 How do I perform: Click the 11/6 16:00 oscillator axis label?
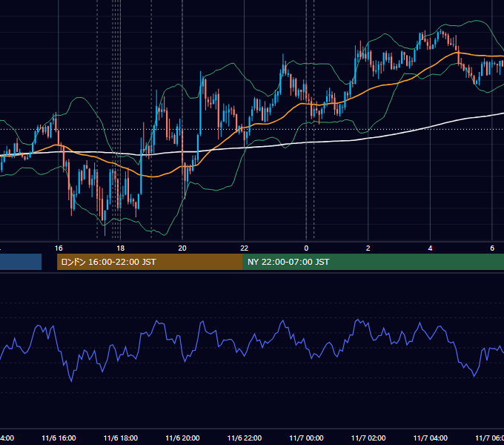tap(59, 438)
